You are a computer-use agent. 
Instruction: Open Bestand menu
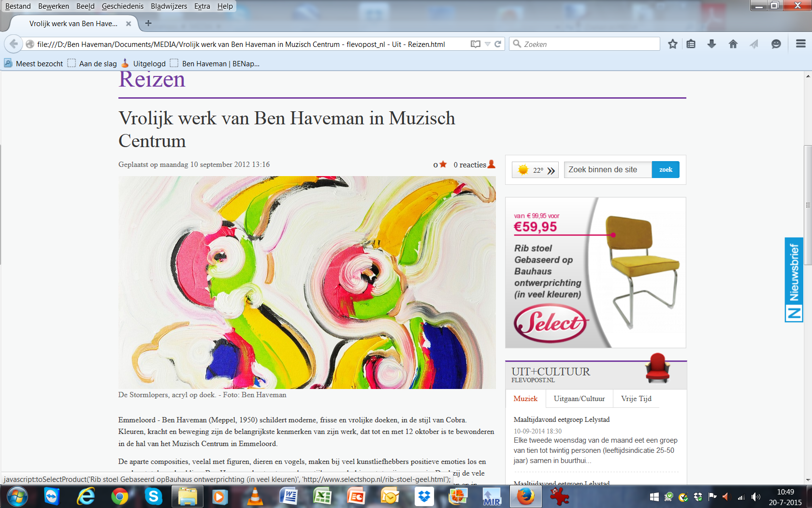(x=18, y=6)
